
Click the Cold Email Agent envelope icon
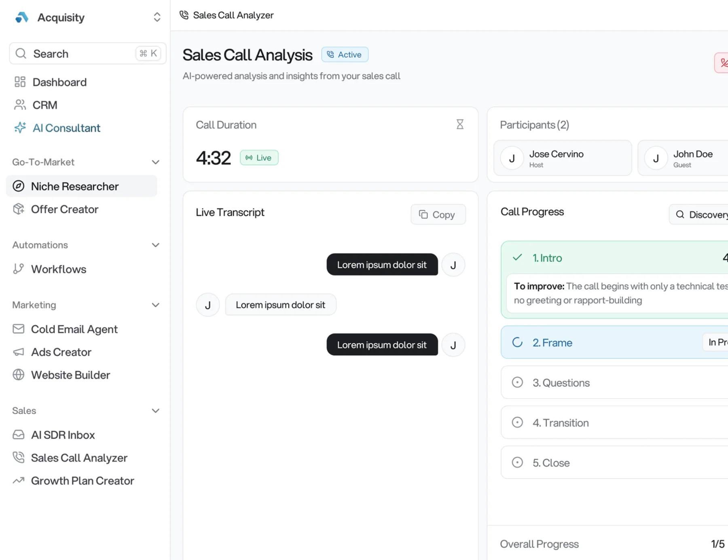pyautogui.click(x=19, y=329)
